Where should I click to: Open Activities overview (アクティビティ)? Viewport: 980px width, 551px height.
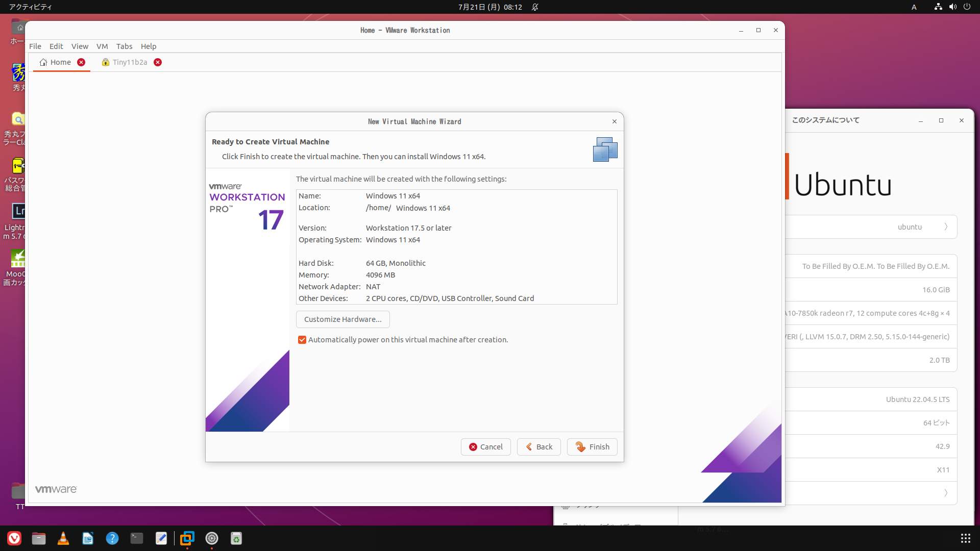31,7
